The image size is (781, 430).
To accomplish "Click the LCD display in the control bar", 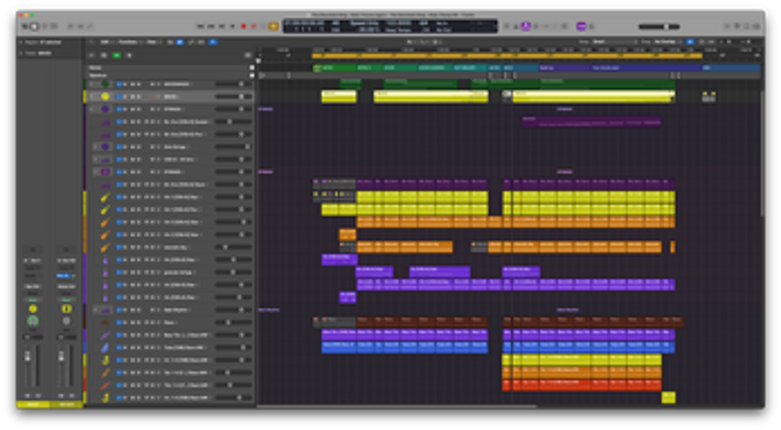I will click(390, 26).
